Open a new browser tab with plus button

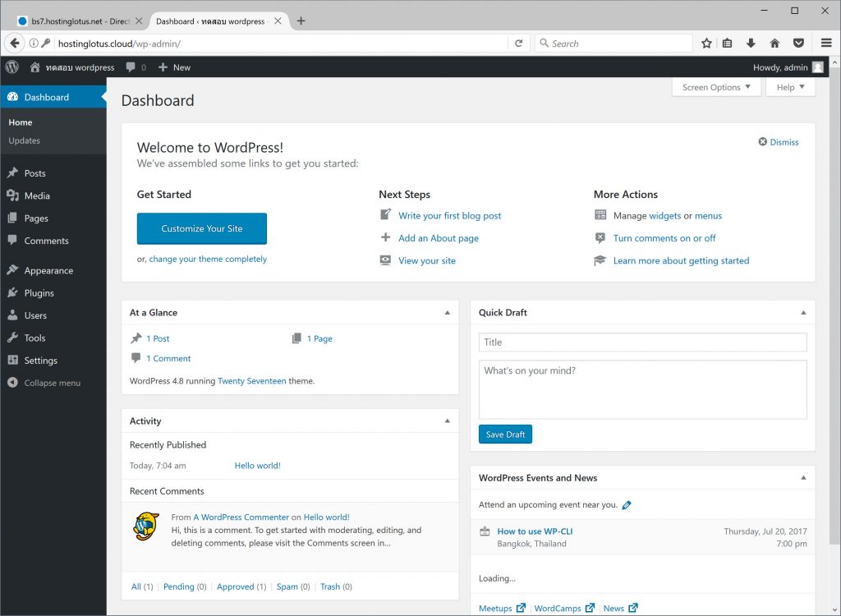coord(301,21)
